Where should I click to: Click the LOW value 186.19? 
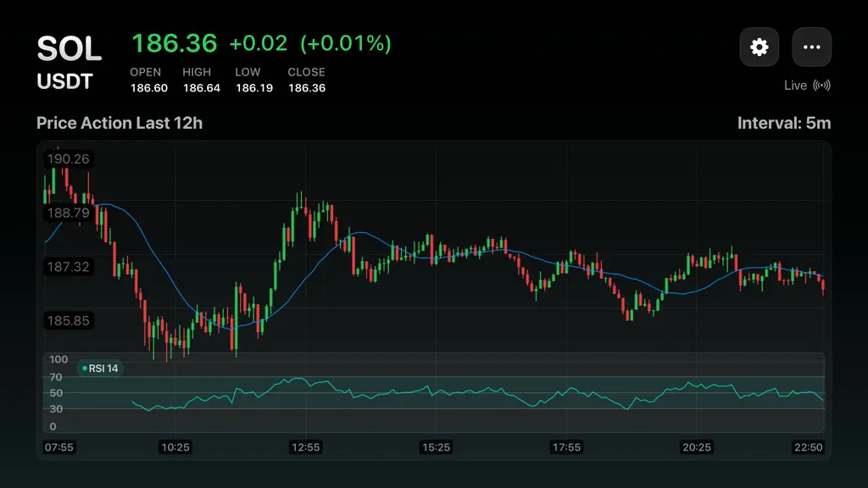(x=254, y=88)
